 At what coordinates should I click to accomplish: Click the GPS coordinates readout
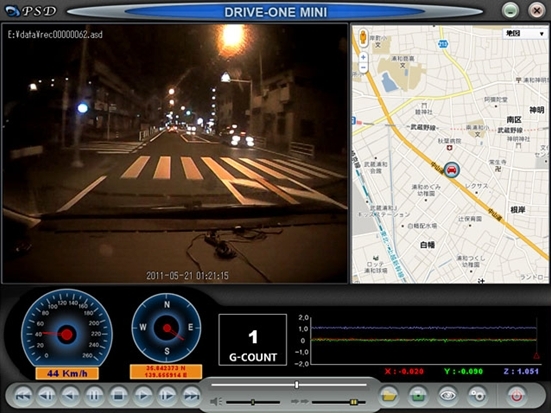(x=166, y=372)
